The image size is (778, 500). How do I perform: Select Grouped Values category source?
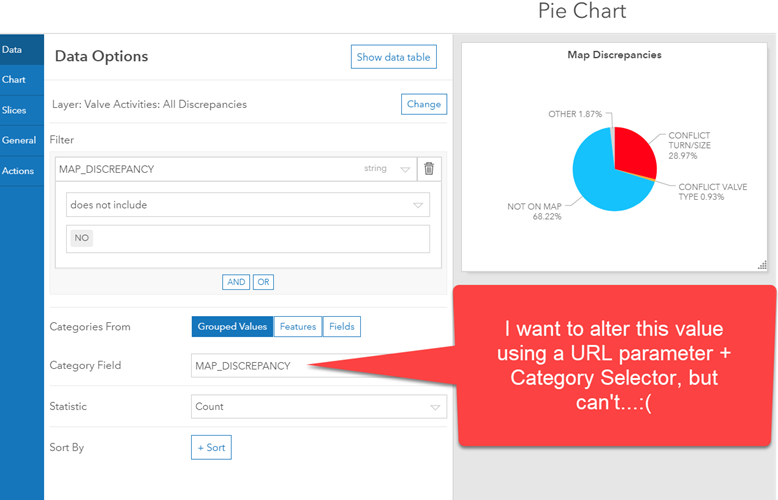point(232,326)
